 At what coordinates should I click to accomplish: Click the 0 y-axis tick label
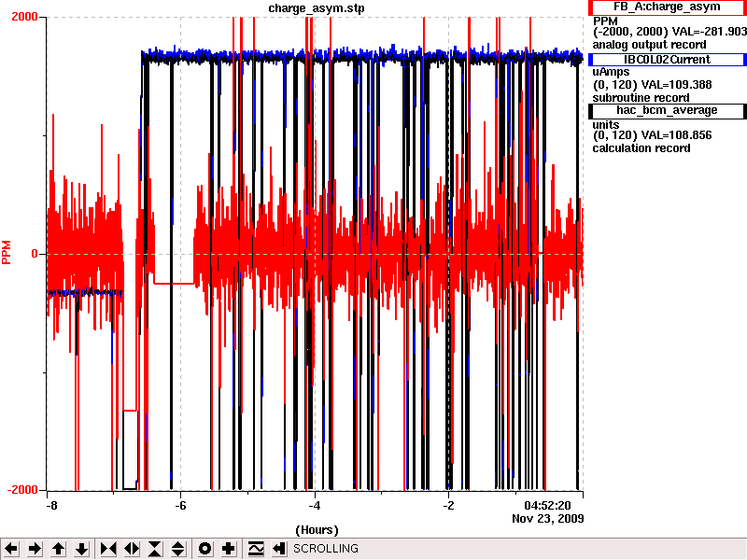click(35, 254)
